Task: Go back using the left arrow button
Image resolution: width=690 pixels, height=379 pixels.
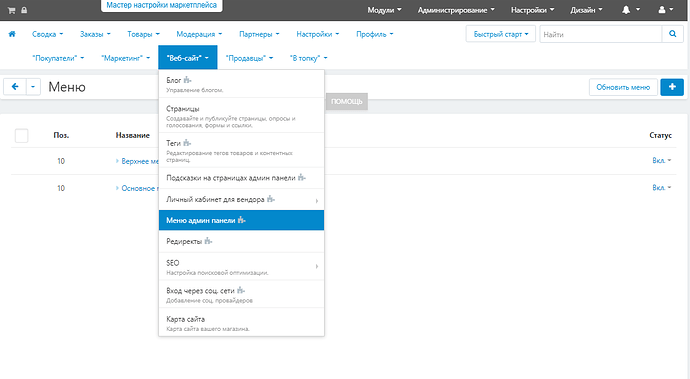Action: pos(15,87)
